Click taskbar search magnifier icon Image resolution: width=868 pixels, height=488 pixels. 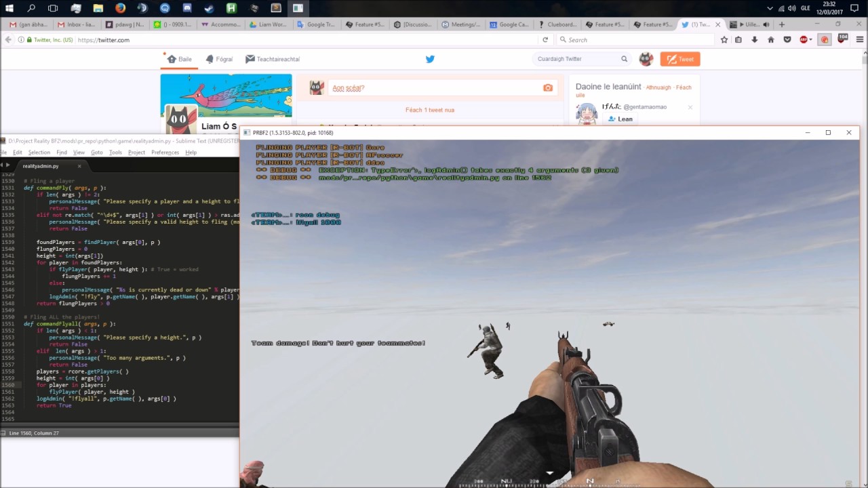[x=31, y=8]
